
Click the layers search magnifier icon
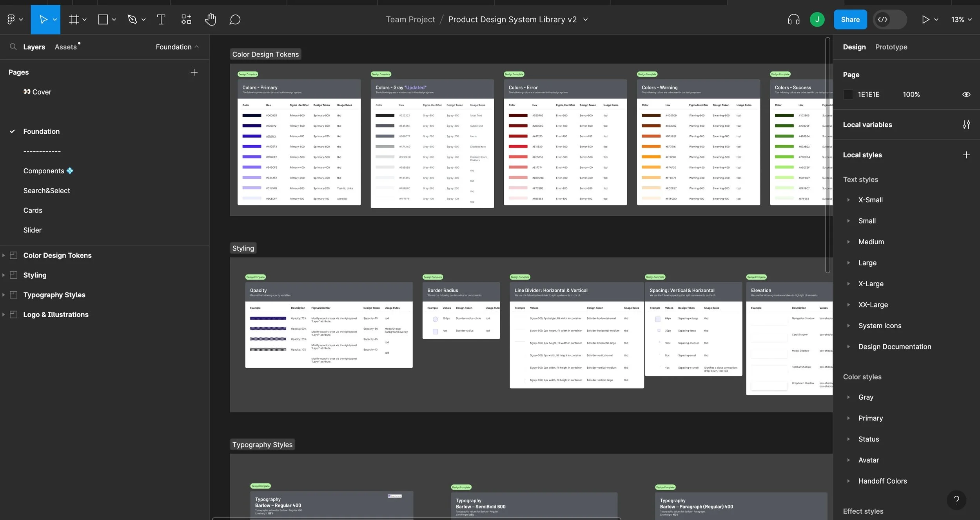pyautogui.click(x=13, y=47)
